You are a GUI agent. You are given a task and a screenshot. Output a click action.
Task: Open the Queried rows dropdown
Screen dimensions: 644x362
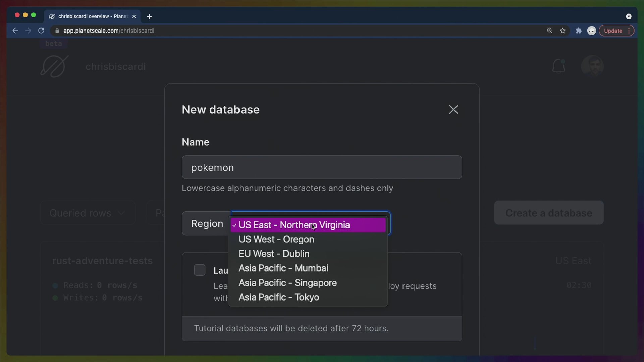click(x=88, y=213)
